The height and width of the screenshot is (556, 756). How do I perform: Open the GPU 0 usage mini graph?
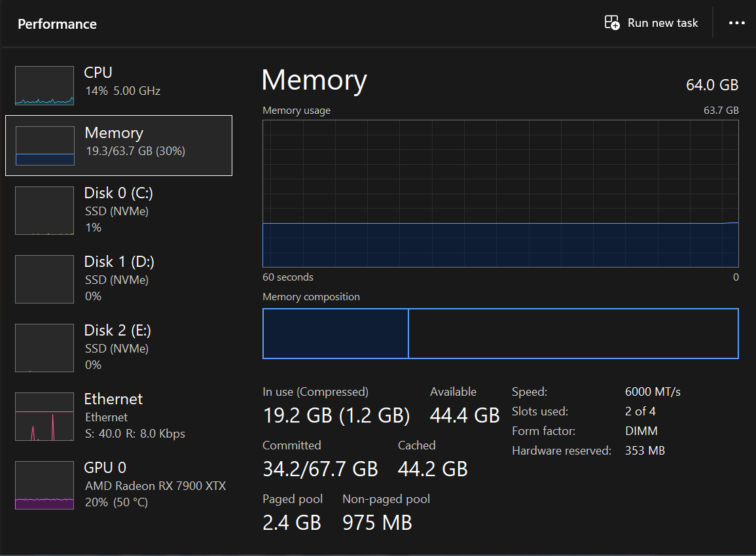pyautogui.click(x=45, y=485)
